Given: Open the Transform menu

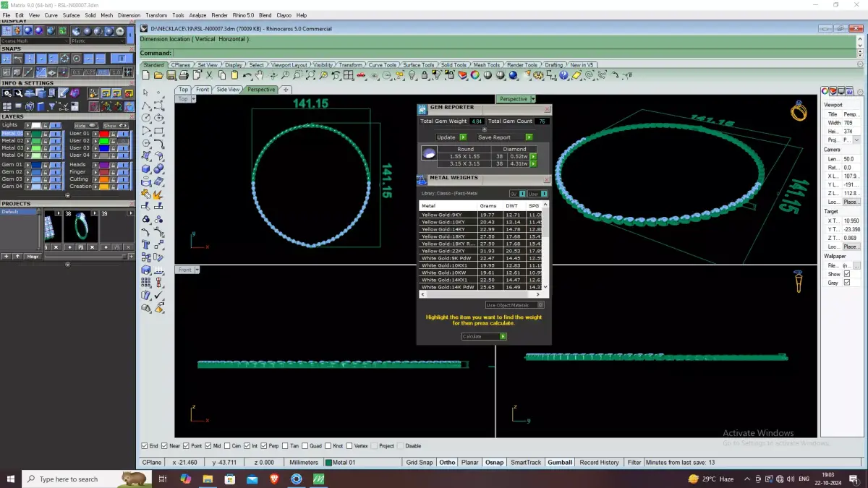Looking at the screenshot, I should (x=156, y=15).
